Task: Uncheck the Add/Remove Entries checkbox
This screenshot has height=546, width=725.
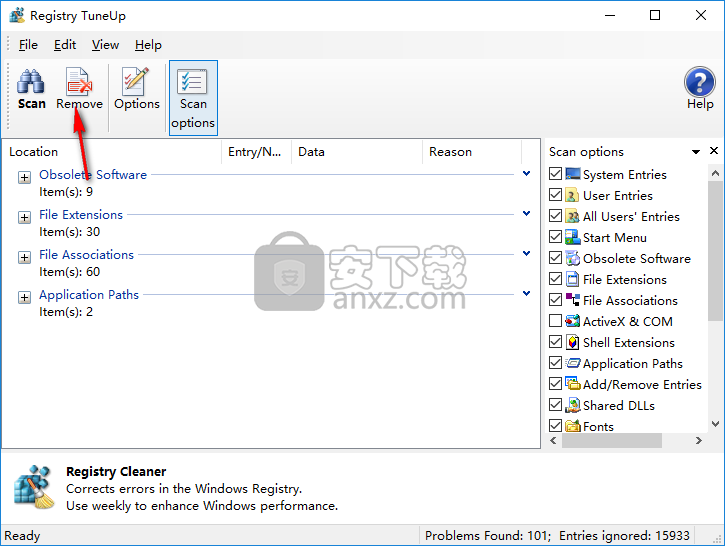Action: (x=555, y=384)
